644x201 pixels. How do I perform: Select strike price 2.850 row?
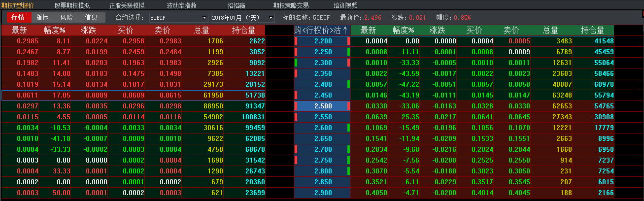tap(322, 182)
